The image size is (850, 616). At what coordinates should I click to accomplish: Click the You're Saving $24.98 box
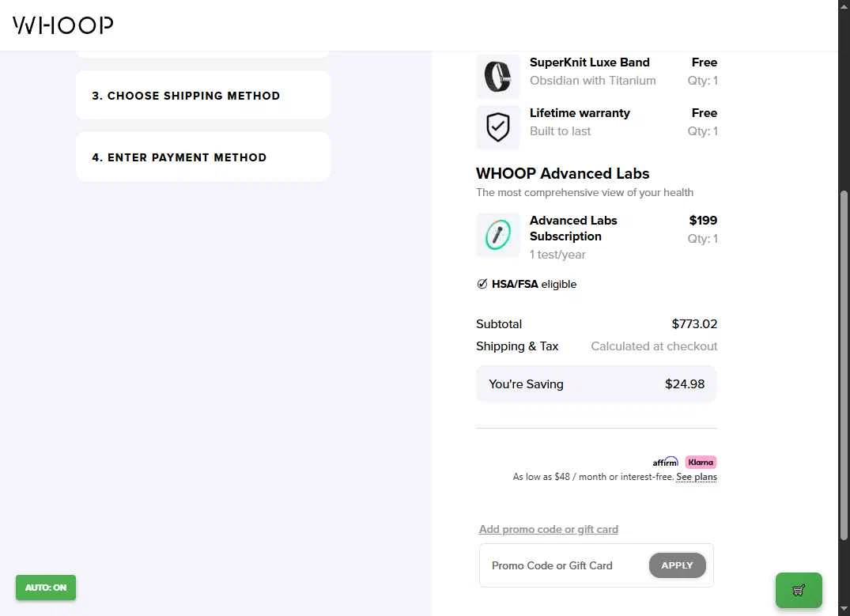pos(596,384)
